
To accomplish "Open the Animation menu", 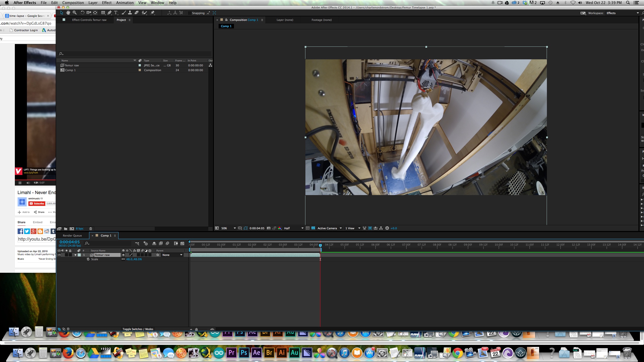I will click(125, 3).
